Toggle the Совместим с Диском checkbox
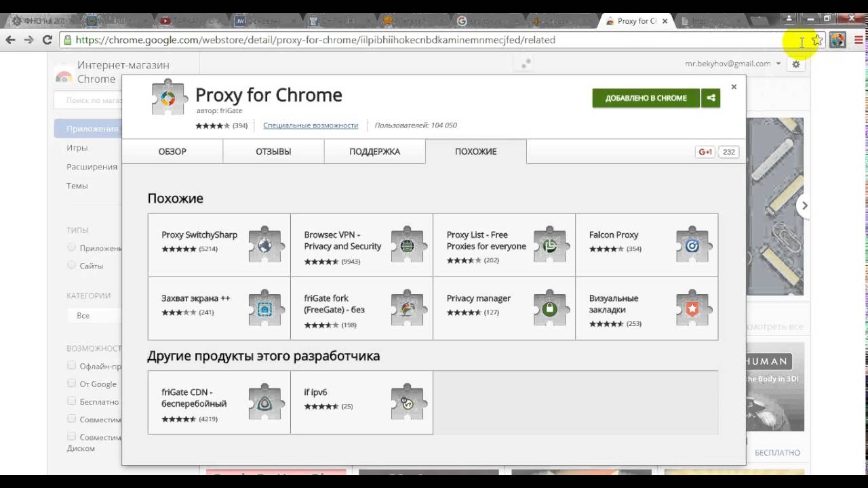868x488 pixels. 71,436
